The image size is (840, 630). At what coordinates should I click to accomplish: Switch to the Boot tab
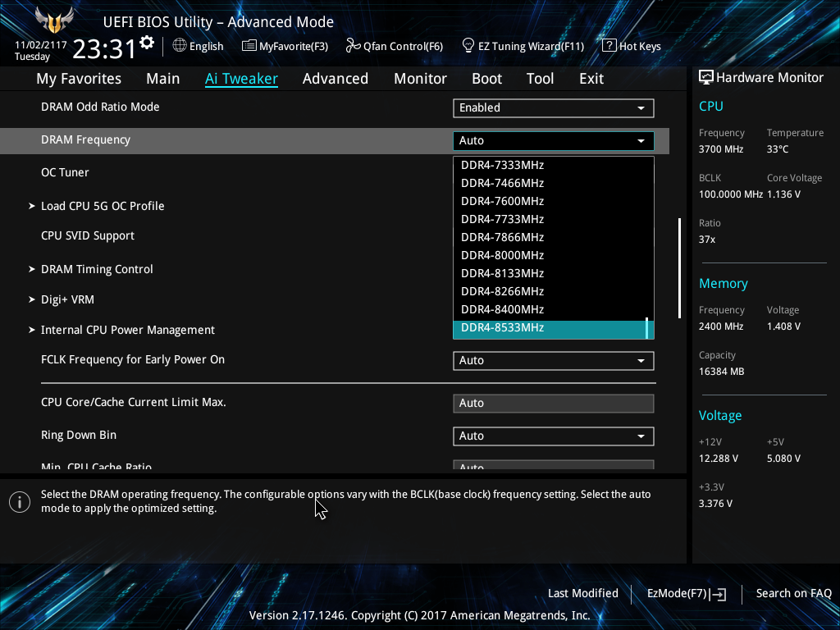click(486, 79)
